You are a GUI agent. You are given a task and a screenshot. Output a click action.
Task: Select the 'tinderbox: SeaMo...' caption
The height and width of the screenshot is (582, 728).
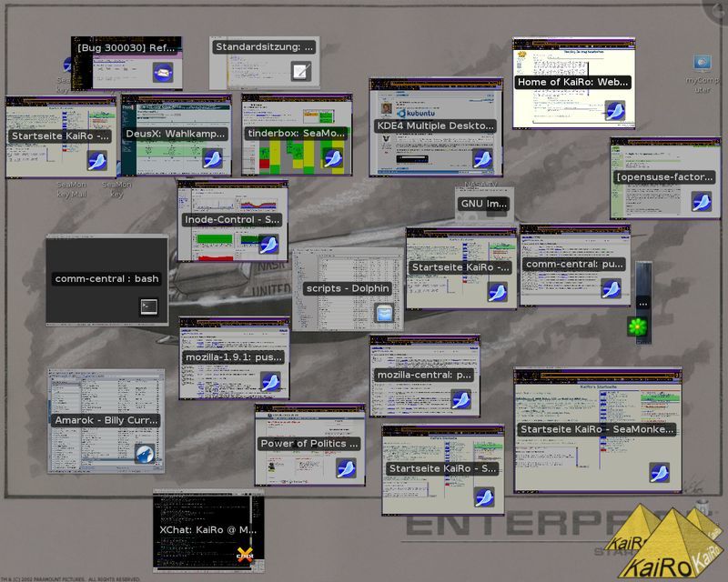click(x=297, y=133)
